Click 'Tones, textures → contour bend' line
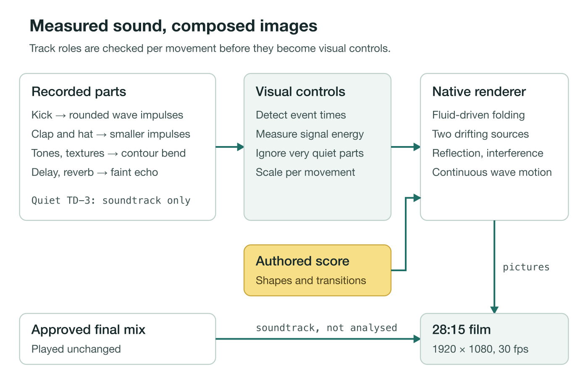This screenshot has height=382, width=588. (x=108, y=153)
